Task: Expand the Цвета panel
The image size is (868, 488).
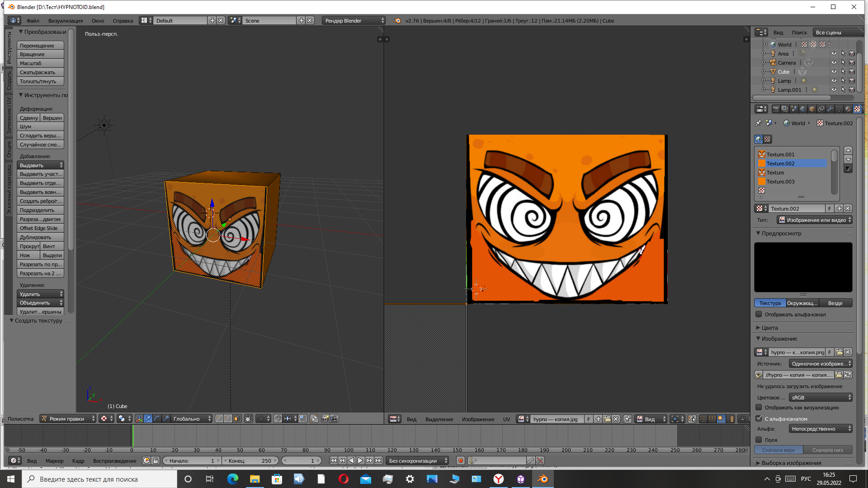Action: [x=769, y=328]
